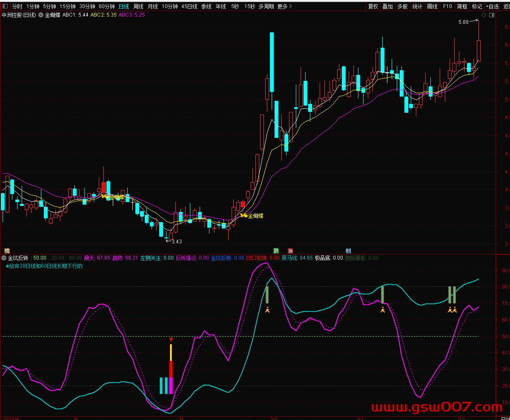Switch to 周线 weekly chart
Image resolution: width=510 pixels, height=420 pixels.
(138, 6)
